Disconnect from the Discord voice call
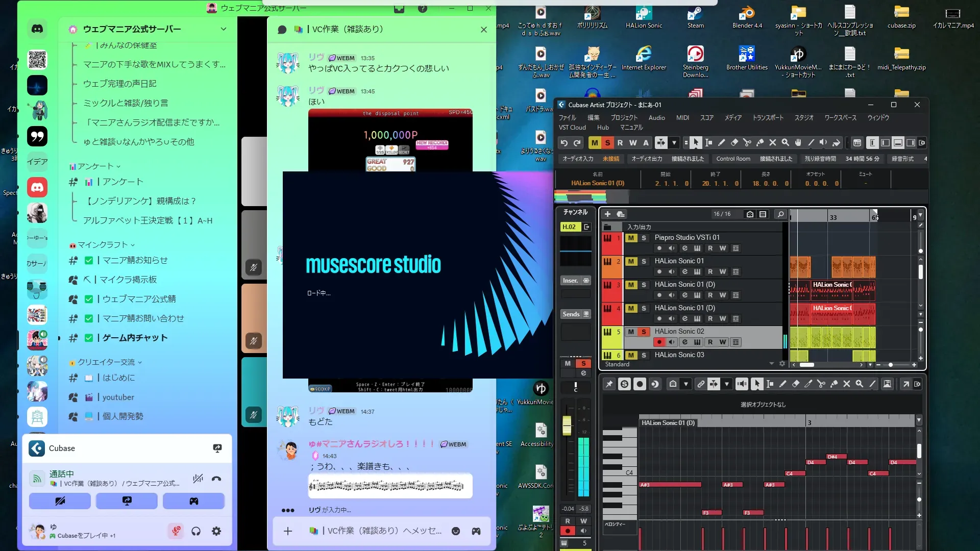This screenshot has height=551, width=980. pos(216,479)
